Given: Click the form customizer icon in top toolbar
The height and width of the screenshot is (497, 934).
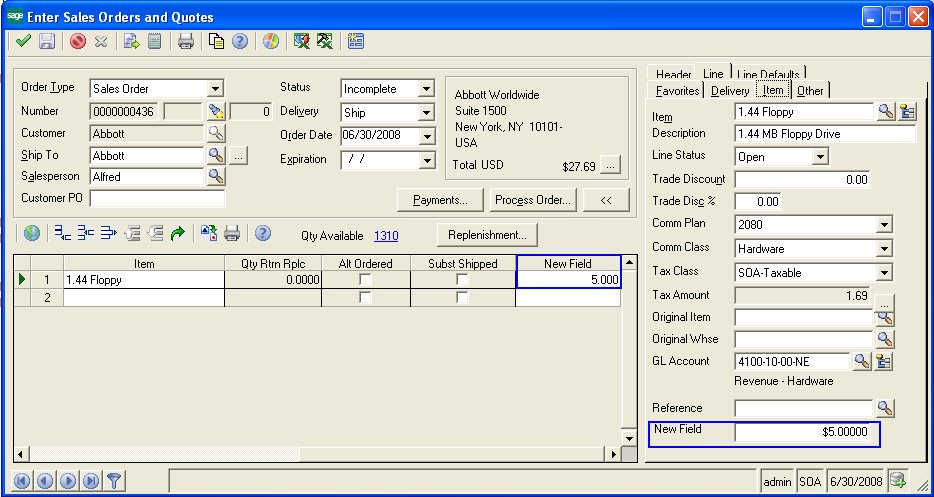Looking at the screenshot, I should pyautogui.click(x=356, y=41).
